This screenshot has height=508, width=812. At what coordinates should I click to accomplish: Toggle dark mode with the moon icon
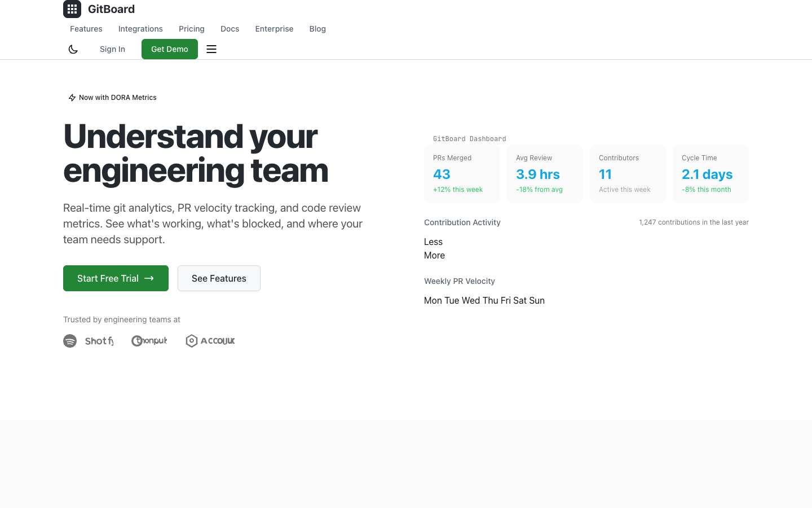click(x=73, y=49)
